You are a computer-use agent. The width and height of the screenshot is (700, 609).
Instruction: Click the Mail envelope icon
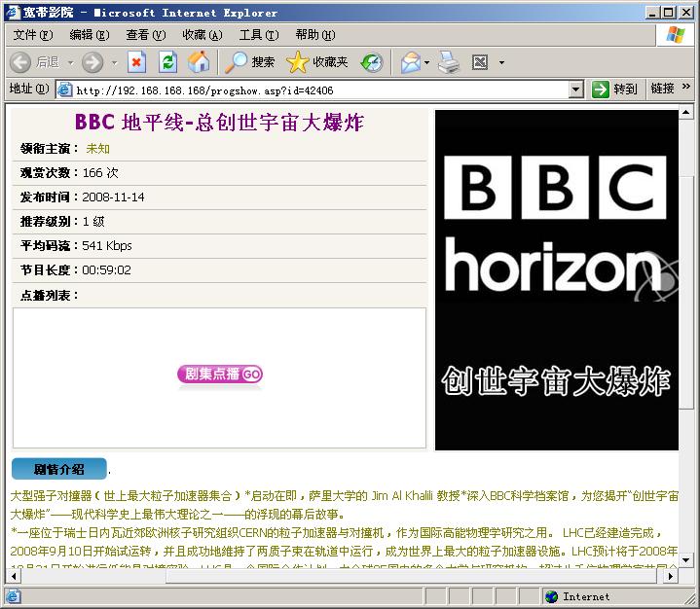[x=411, y=62]
